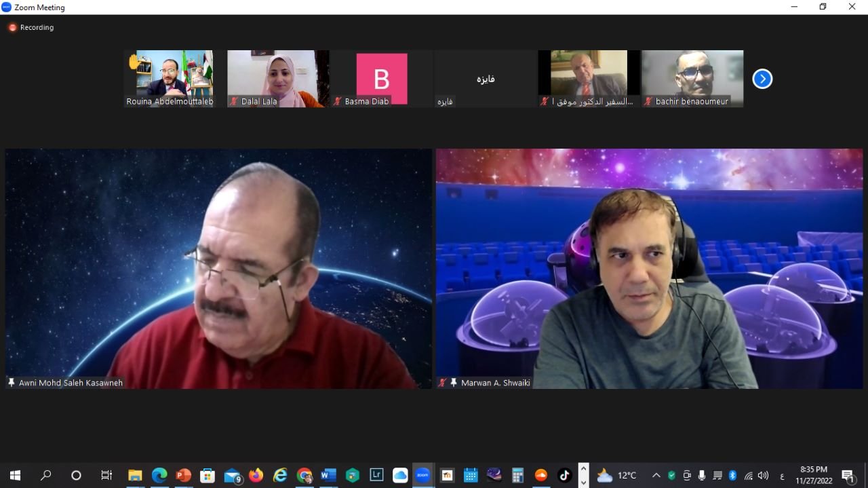Select the السفير الدكتور video thumbnail

(589, 79)
